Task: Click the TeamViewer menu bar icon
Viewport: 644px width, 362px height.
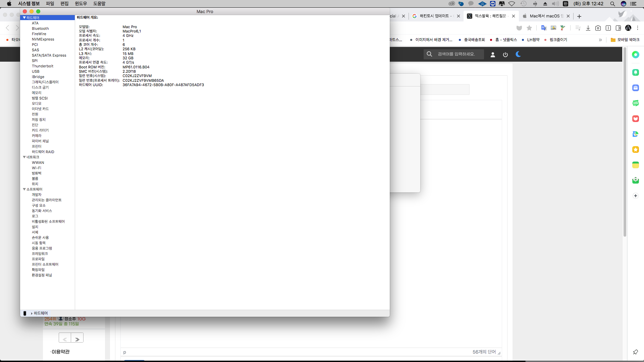Action: [x=493, y=4]
